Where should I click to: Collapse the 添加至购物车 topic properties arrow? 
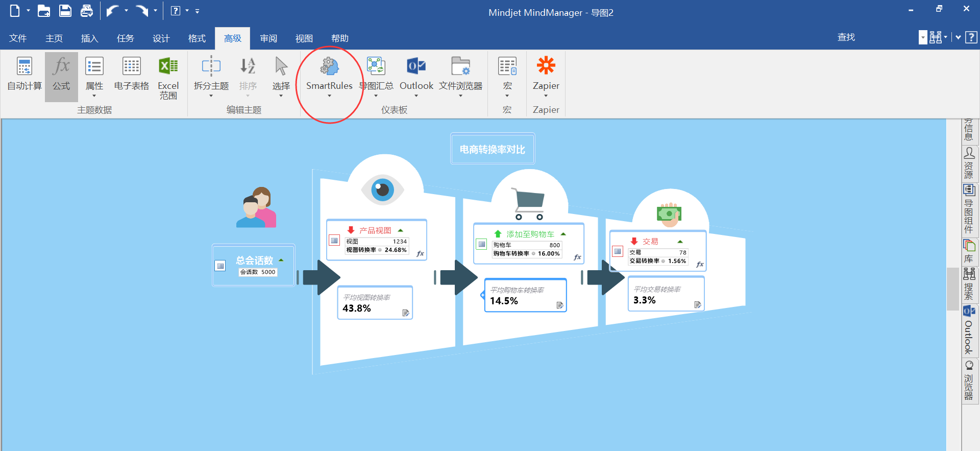pyautogui.click(x=563, y=234)
